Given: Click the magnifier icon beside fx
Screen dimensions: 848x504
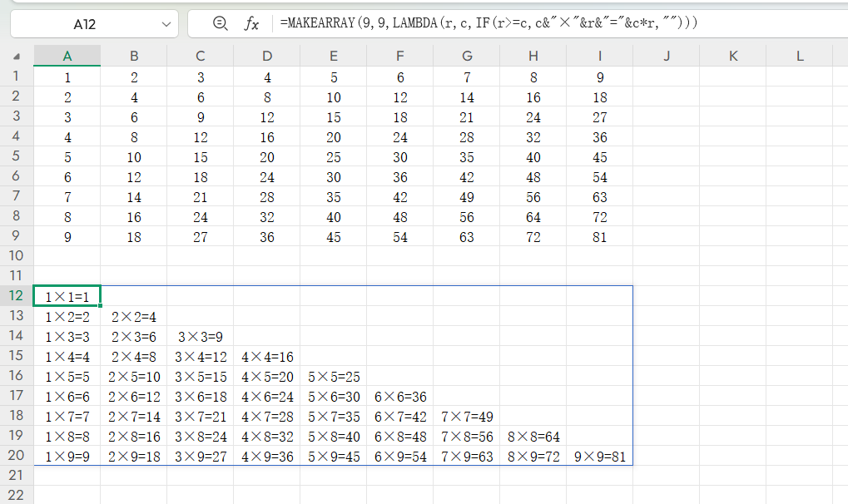Looking at the screenshot, I should (x=221, y=24).
